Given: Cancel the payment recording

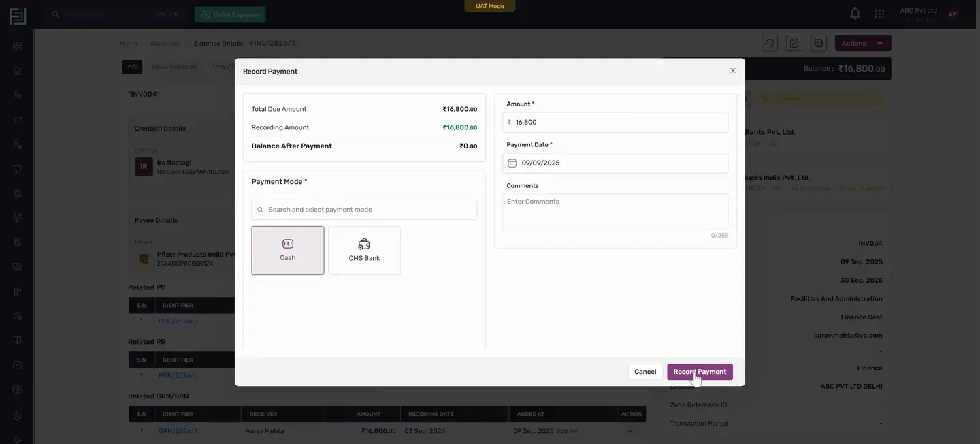Looking at the screenshot, I should coord(645,372).
